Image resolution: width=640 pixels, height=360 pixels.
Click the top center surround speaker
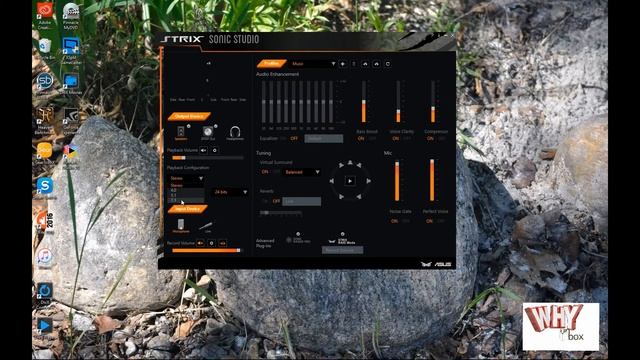click(x=350, y=163)
